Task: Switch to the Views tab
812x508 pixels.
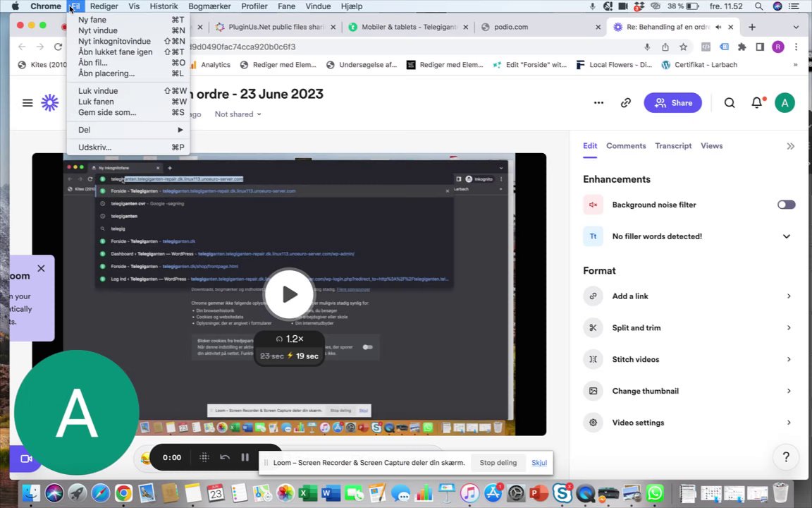Action: tap(711, 146)
